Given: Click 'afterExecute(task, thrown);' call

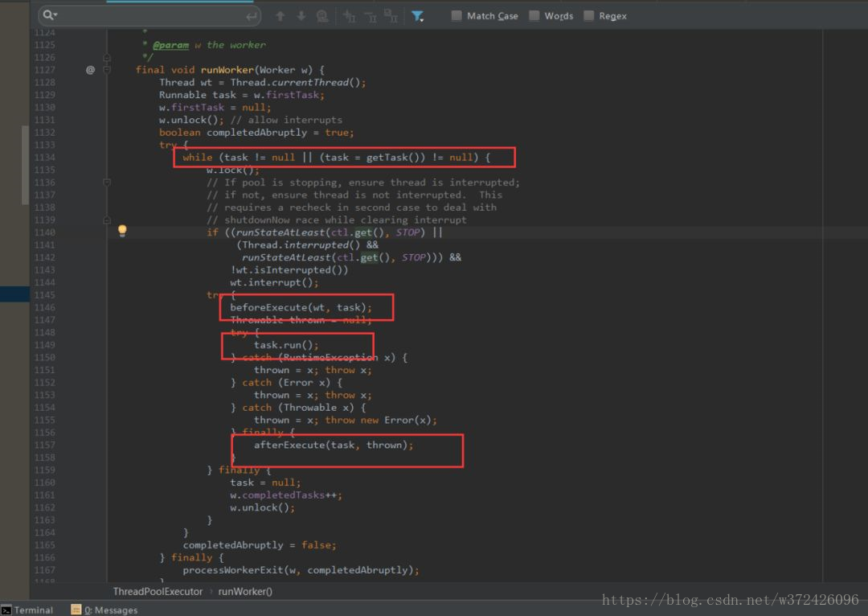Looking at the screenshot, I should pyautogui.click(x=334, y=445).
